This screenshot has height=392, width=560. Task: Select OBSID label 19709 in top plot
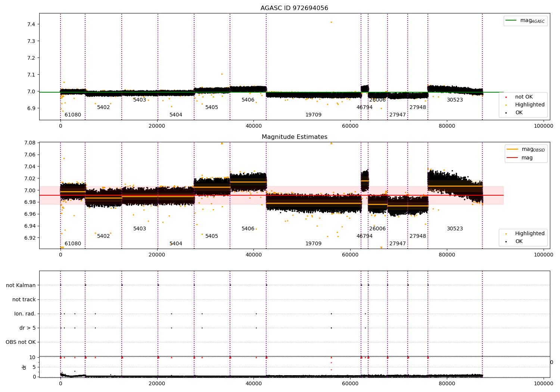[x=313, y=115]
